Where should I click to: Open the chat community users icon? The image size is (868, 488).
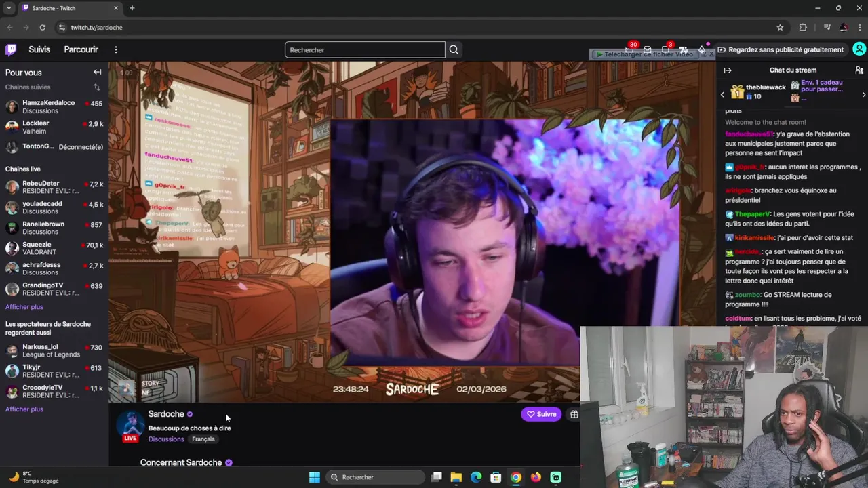(859, 70)
